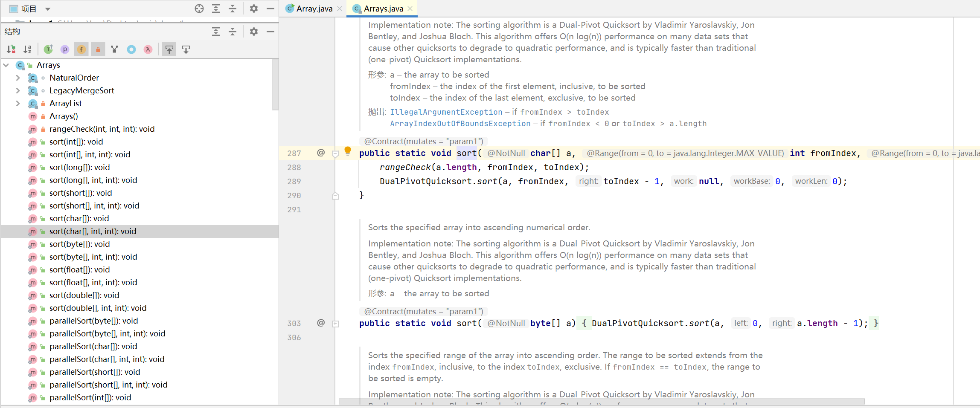This screenshot has height=408, width=980.
Task: Toggle show properties (purple p) icon
Action: 65,49
